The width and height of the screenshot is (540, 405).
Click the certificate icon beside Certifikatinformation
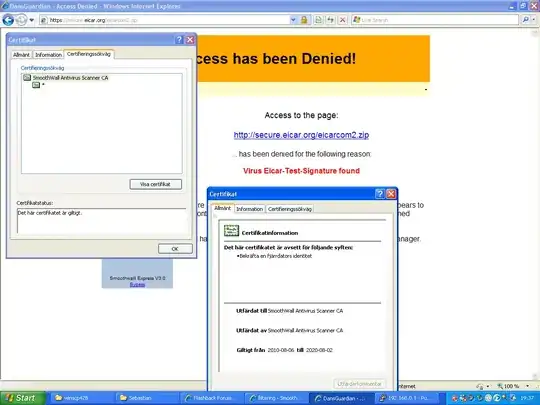(231, 231)
